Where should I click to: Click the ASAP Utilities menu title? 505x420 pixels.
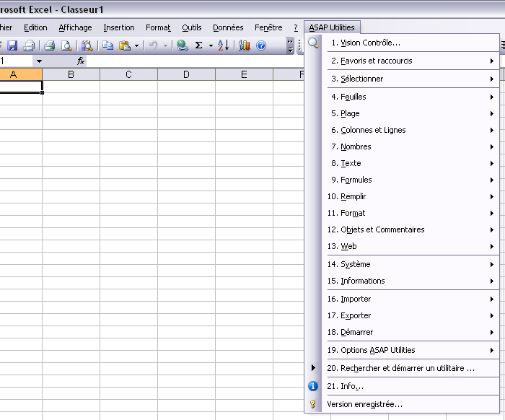coord(332,27)
